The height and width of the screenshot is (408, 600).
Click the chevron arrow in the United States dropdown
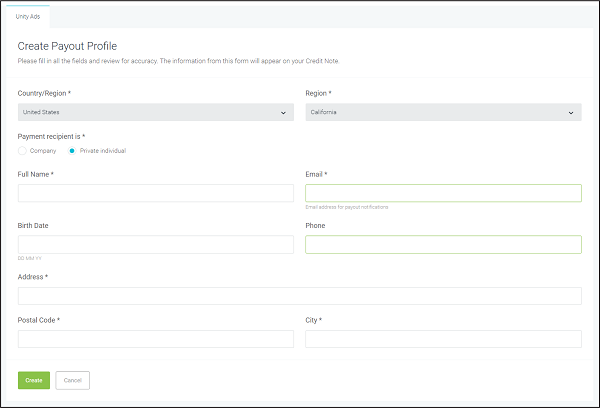[286, 113]
